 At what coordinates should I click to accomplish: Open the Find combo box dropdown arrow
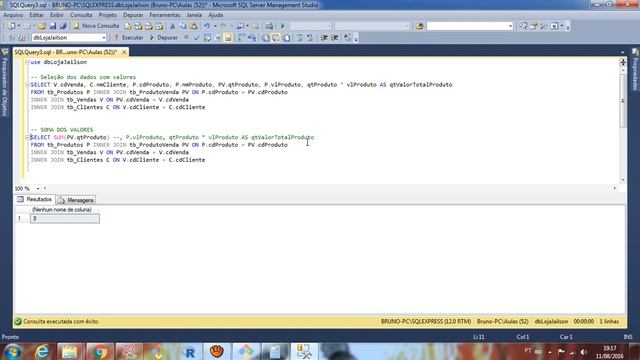click(x=510, y=26)
